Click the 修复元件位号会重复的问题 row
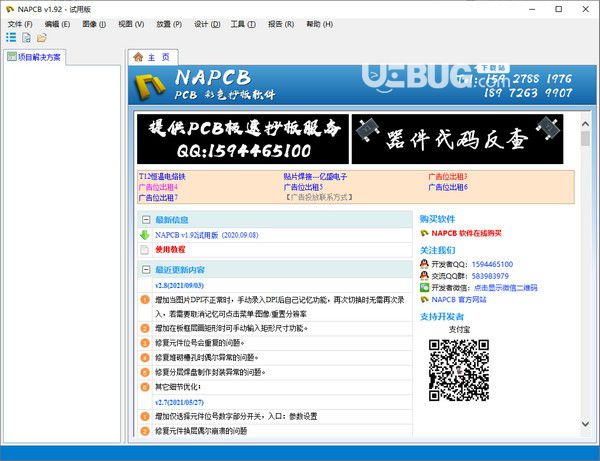Screen dimensions: 600x461 pos(276,343)
